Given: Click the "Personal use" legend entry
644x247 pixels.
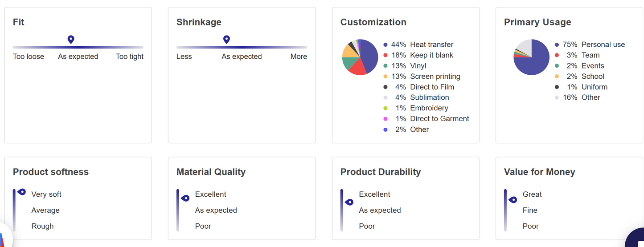Looking at the screenshot, I should (x=603, y=45).
